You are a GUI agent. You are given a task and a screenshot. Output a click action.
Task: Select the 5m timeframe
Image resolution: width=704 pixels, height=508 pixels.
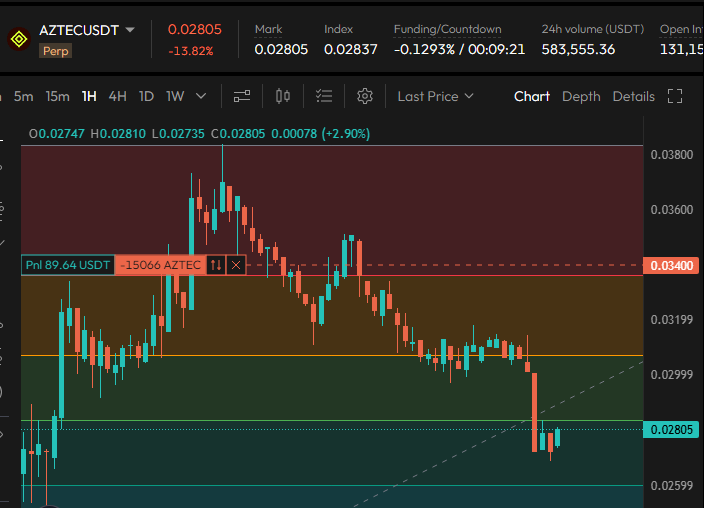pyautogui.click(x=23, y=96)
